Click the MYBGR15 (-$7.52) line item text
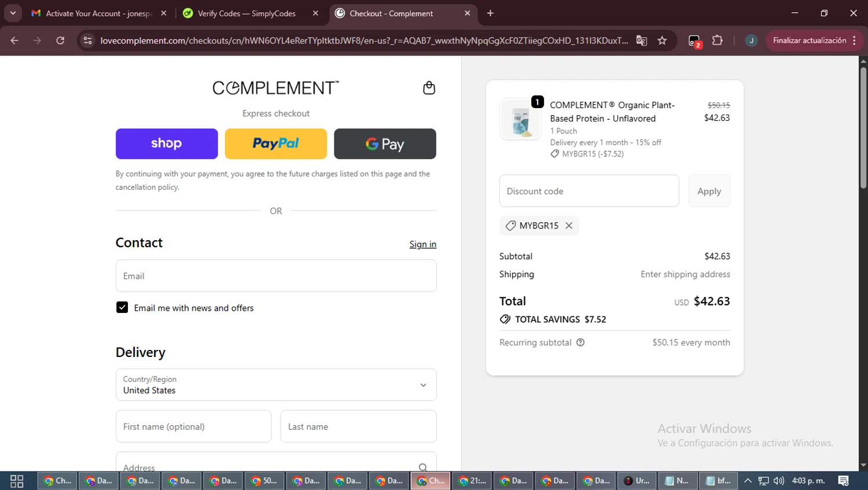This screenshot has width=868, height=490. tap(593, 154)
